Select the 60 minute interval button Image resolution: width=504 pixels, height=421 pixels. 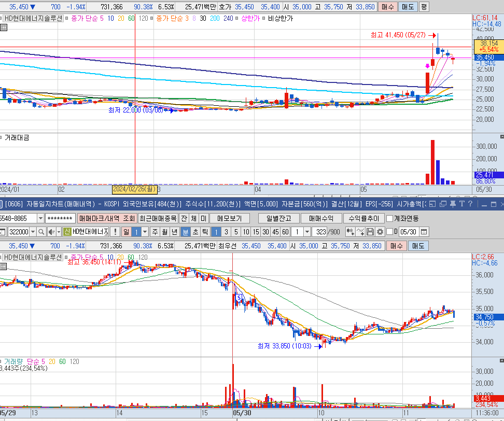[x=285, y=232]
